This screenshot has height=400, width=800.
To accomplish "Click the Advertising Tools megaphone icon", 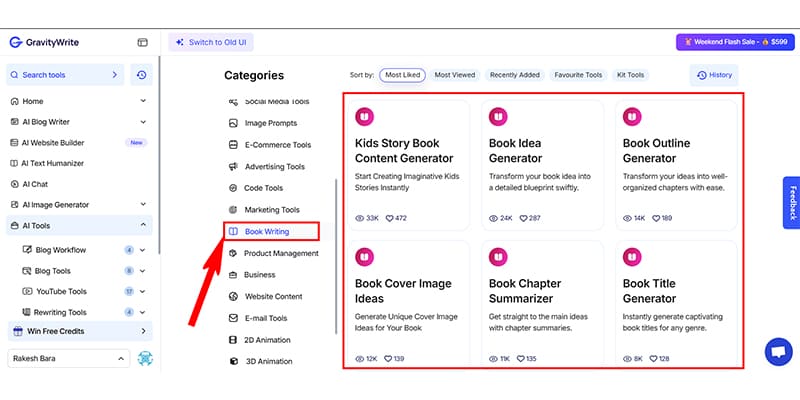I will click(233, 166).
